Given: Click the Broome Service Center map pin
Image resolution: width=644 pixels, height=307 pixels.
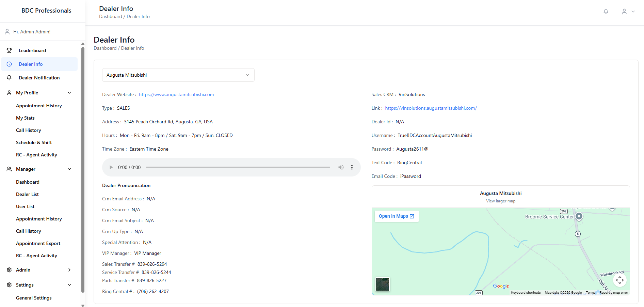Looking at the screenshot, I should tap(579, 217).
